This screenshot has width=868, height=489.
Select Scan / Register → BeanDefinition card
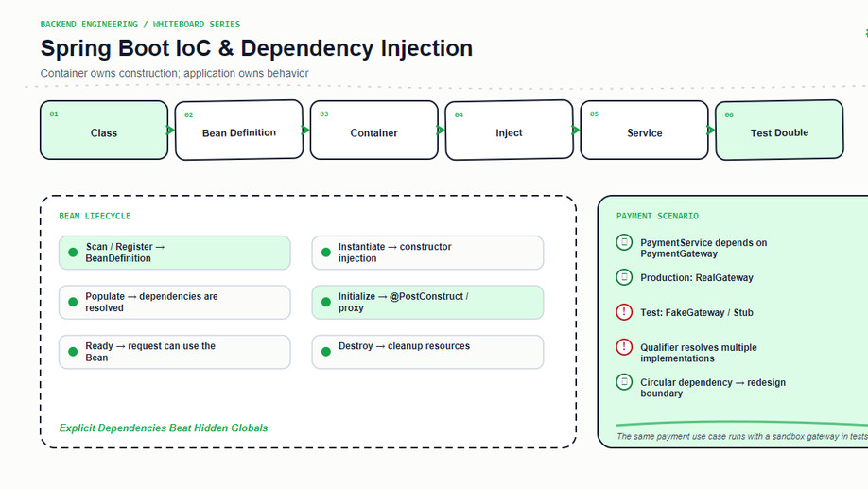tap(174, 253)
